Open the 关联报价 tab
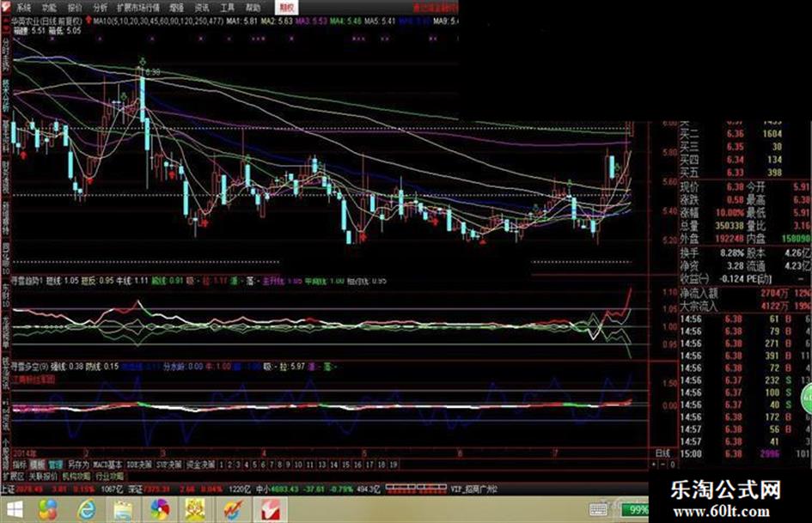Image resolution: width=812 pixels, height=523 pixels. (43, 476)
